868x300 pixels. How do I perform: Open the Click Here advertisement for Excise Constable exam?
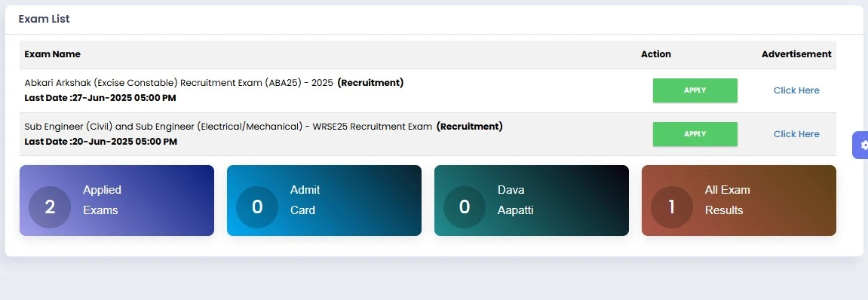796,90
